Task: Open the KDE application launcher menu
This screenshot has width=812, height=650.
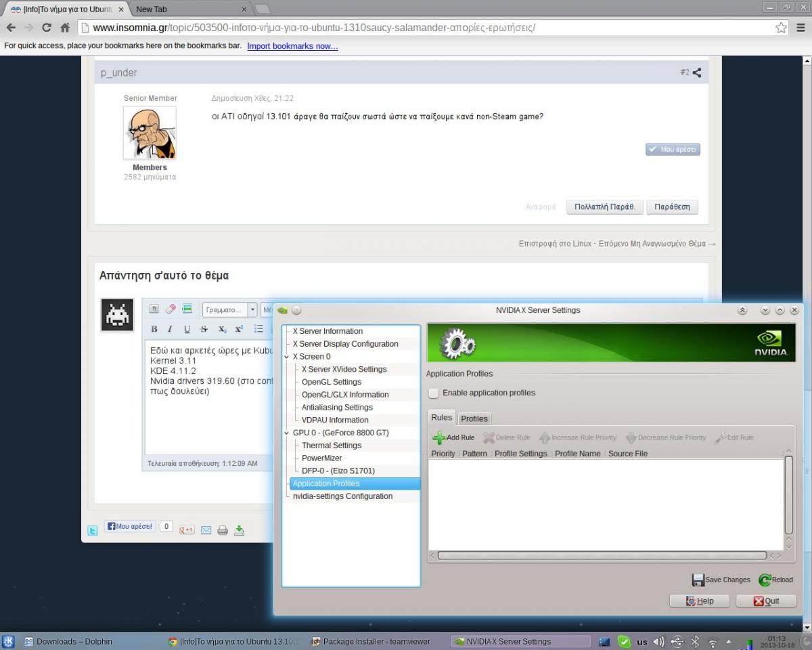Action: [x=9, y=641]
